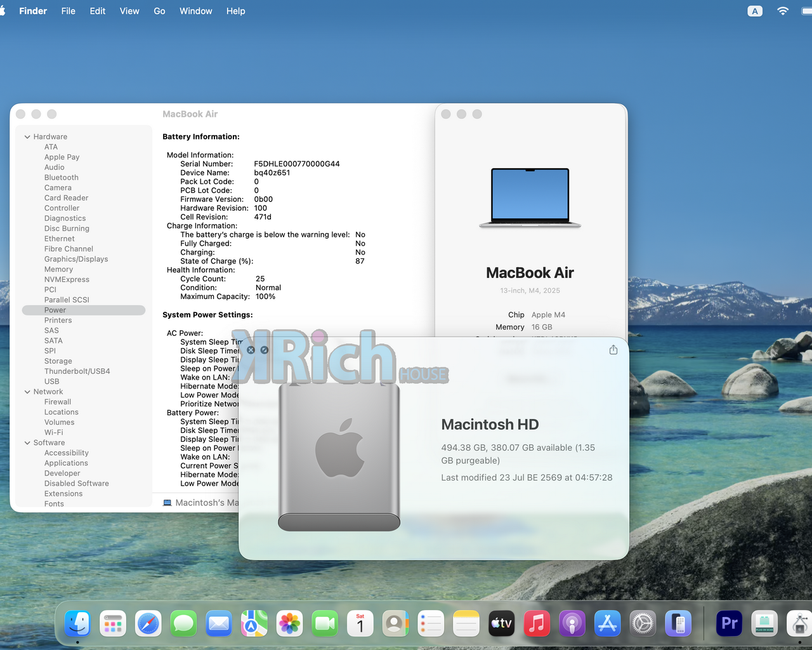812x650 pixels.
Task: Open the Finder menu in the menu bar
Action: [x=33, y=11]
